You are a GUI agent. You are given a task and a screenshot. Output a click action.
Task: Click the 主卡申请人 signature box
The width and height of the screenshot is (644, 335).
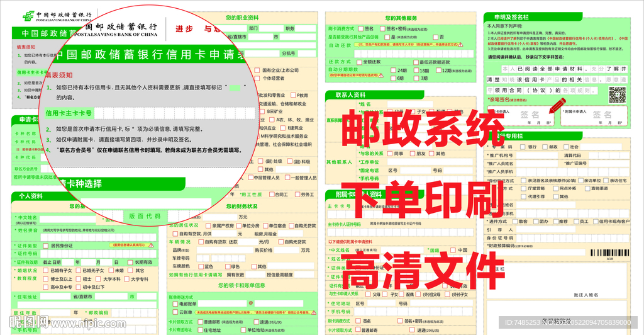(x=521, y=116)
